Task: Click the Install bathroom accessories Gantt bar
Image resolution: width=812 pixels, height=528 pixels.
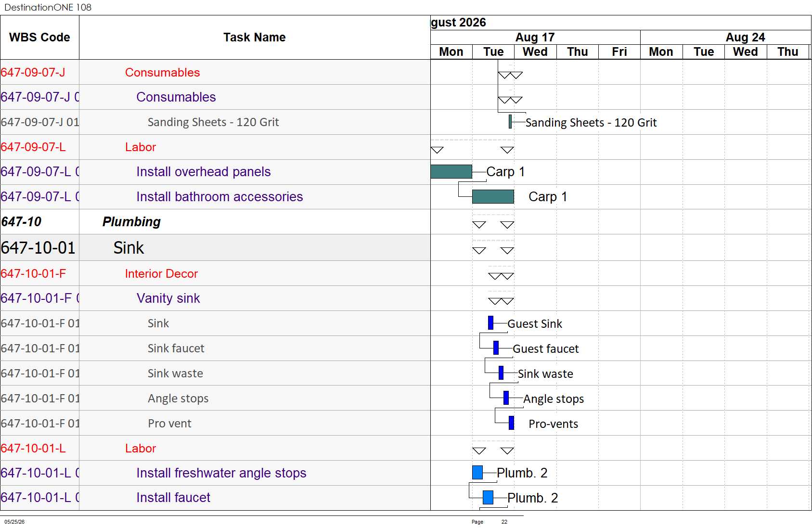Action: pos(493,196)
